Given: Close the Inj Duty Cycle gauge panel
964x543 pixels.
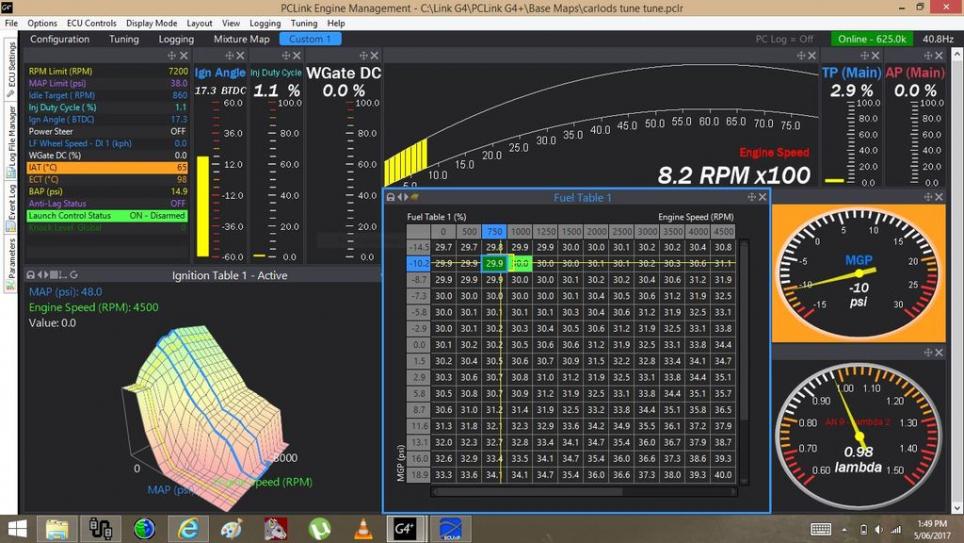Looking at the screenshot, I should (297, 56).
